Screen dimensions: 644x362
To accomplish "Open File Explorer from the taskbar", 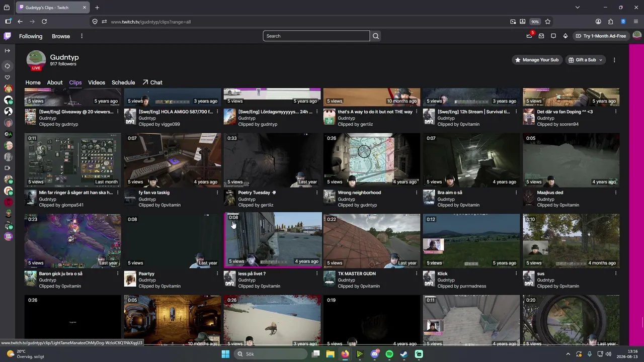I will pos(330,354).
